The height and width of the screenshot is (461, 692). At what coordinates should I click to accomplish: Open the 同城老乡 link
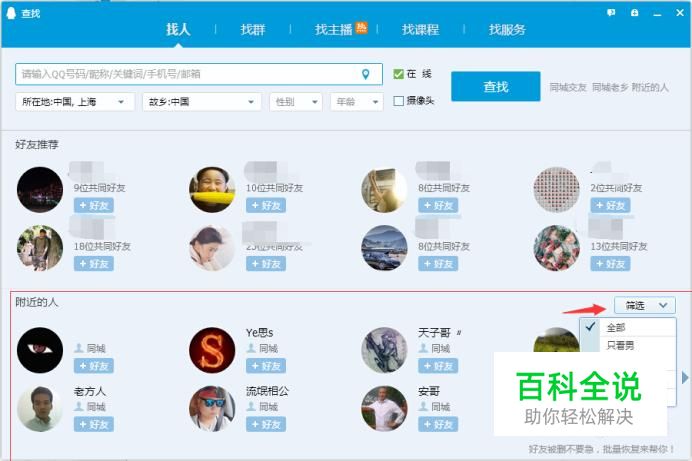pos(610,87)
